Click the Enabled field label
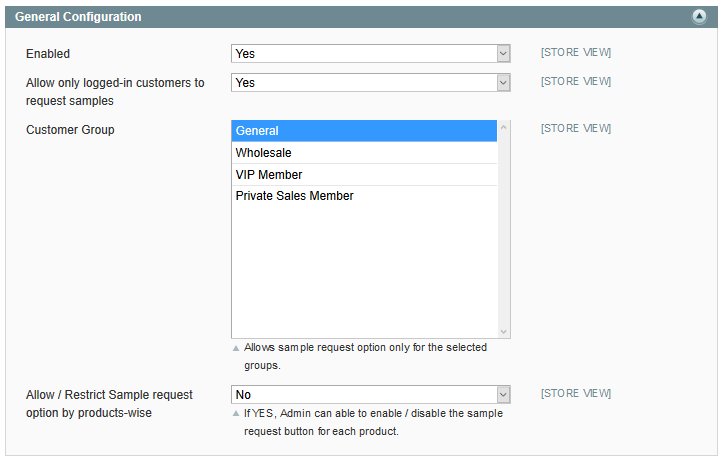 (x=48, y=54)
